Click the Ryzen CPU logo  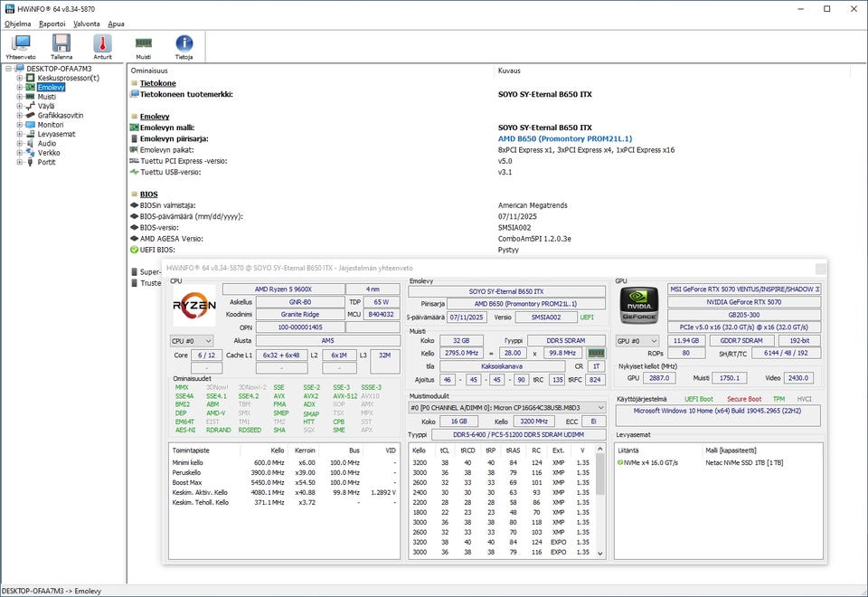pyautogui.click(x=194, y=307)
